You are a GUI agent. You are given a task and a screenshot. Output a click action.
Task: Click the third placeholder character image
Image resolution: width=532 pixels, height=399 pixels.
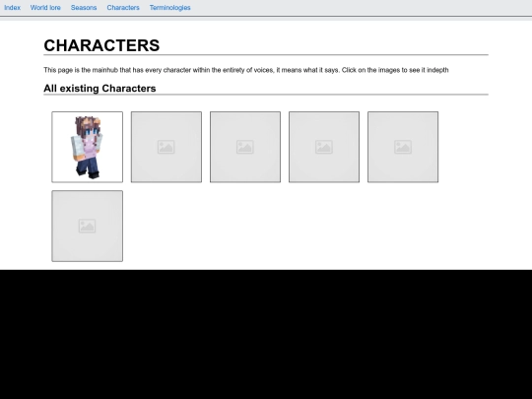coord(245,147)
